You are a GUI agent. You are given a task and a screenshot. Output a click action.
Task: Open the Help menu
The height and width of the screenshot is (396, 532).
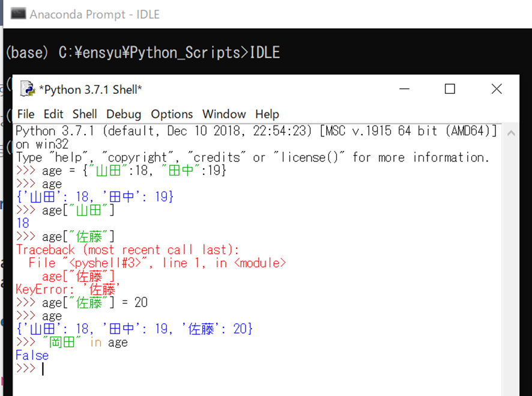(x=267, y=114)
